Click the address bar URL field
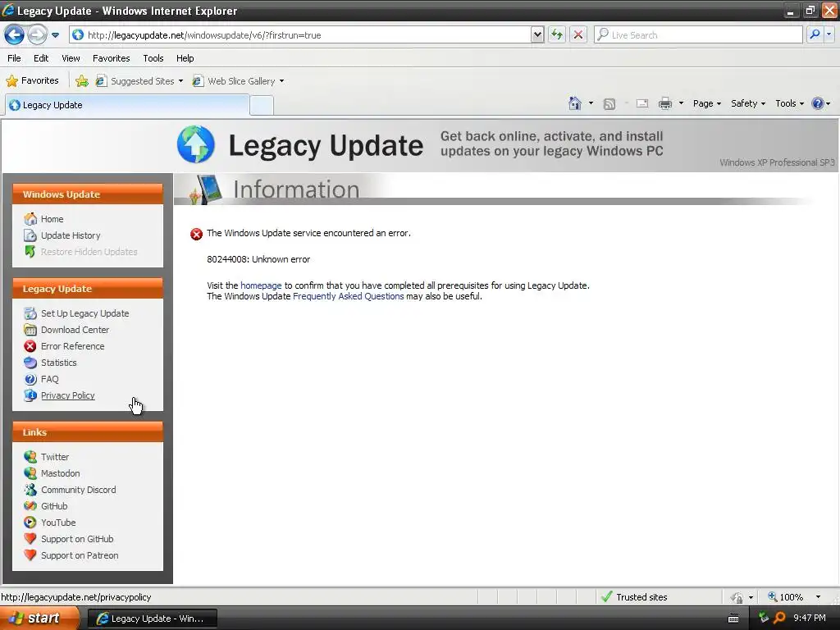The height and width of the screenshot is (630, 840). (x=300, y=35)
